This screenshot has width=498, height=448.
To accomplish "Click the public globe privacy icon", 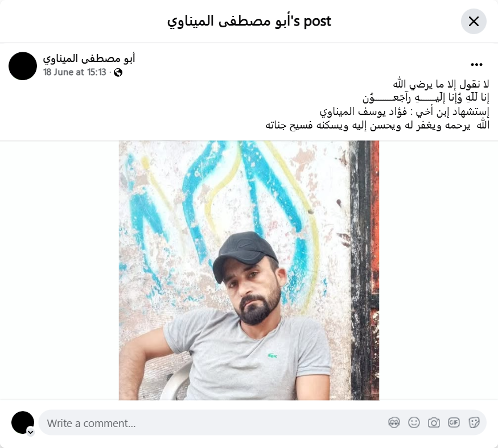I will click(x=118, y=73).
